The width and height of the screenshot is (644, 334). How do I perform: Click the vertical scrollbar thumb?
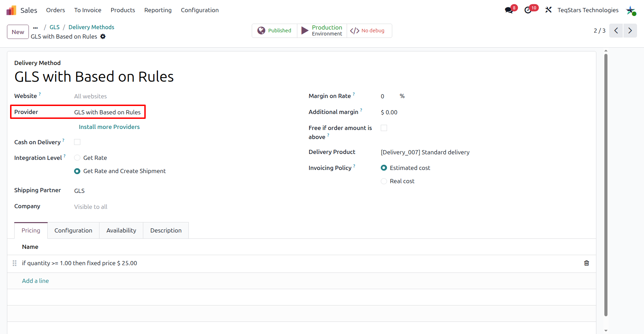pyautogui.click(x=606, y=185)
